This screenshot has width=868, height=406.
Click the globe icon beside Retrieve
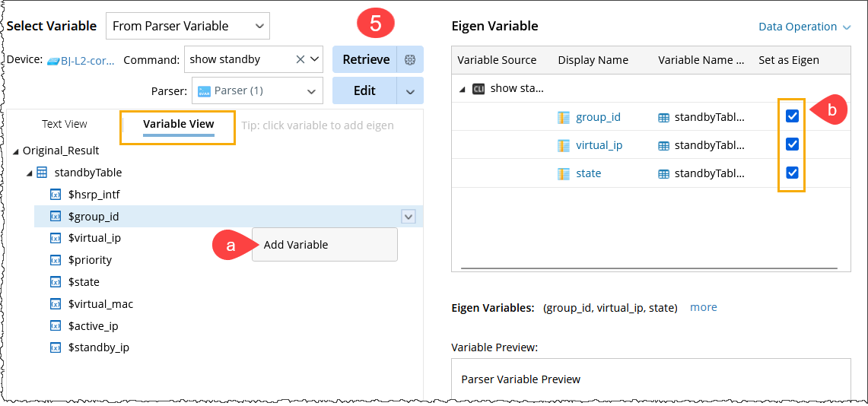point(410,59)
